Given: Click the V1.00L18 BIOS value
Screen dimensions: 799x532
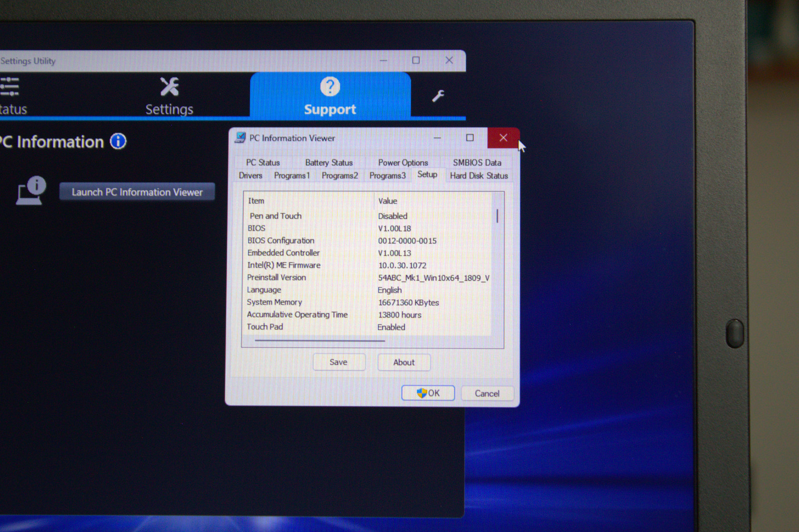Looking at the screenshot, I should pos(394,228).
